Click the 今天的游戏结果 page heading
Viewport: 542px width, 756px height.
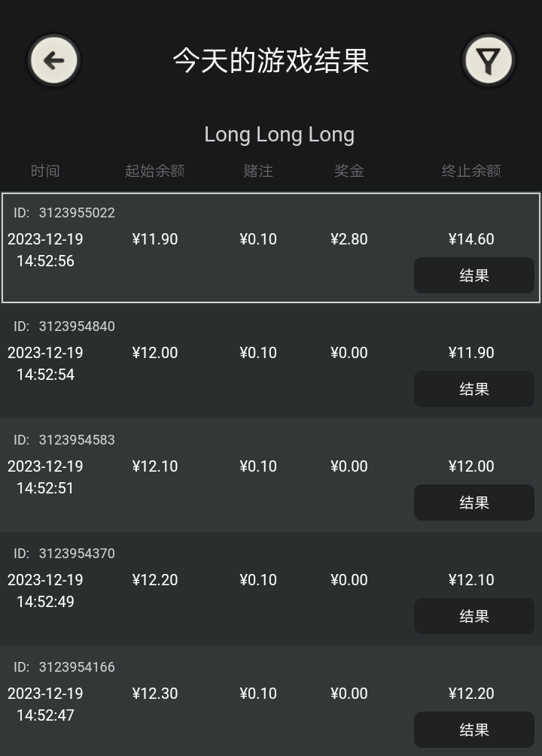[271, 61]
